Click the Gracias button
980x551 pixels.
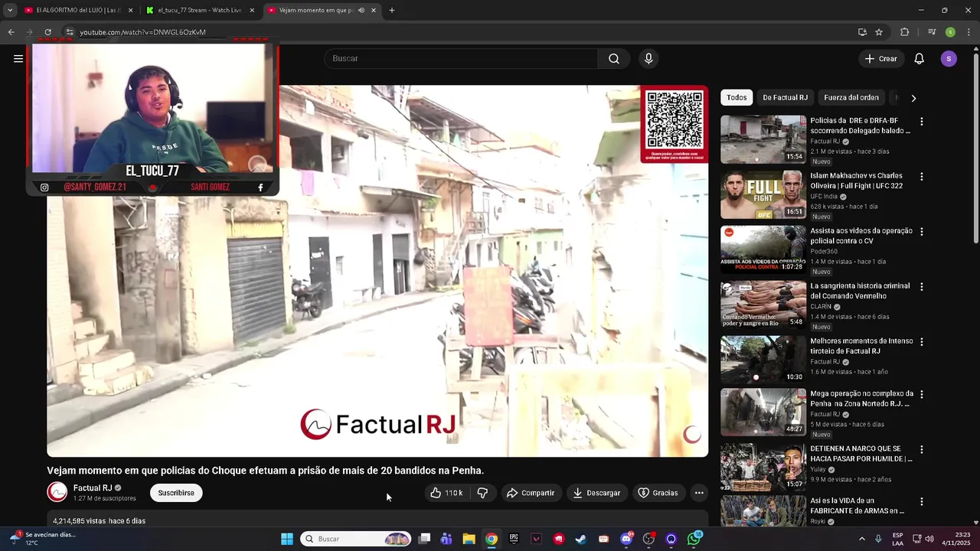[658, 493]
